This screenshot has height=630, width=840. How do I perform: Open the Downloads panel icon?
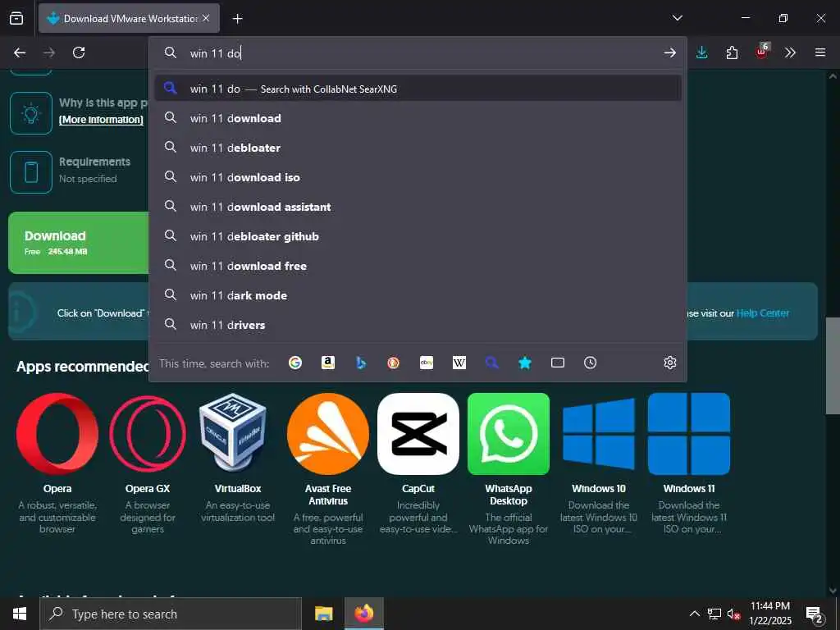pyautogui.click(x=702, y=52)
